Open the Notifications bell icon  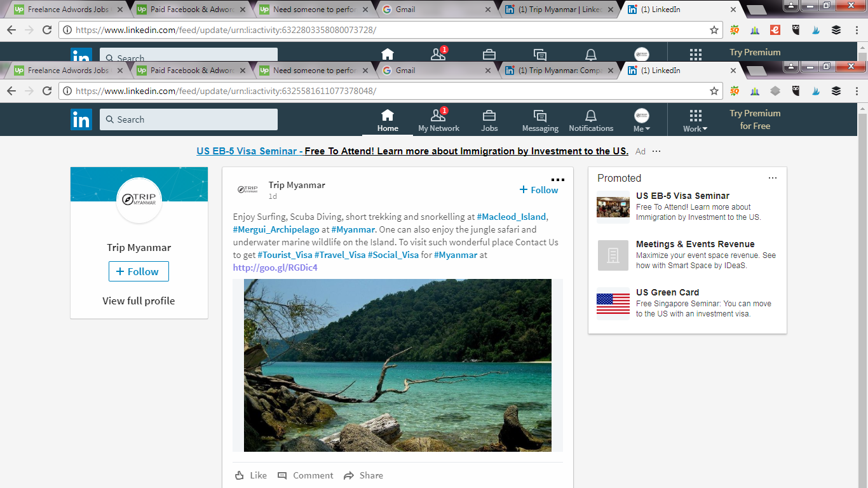tap(590, 120)
